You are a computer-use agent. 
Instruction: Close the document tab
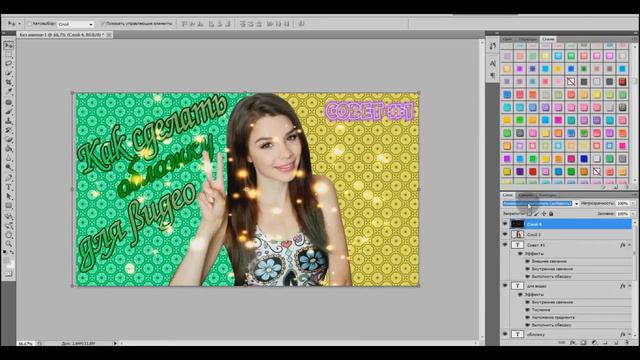(109, 35)
